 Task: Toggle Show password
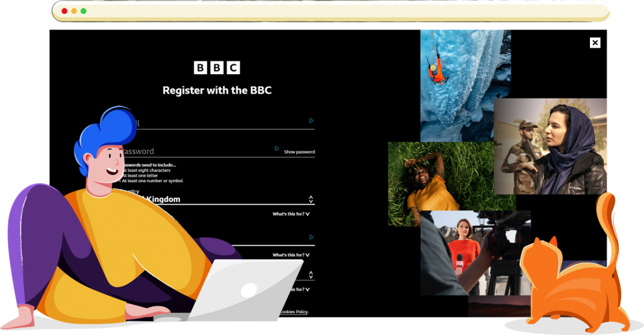[299, 152]
